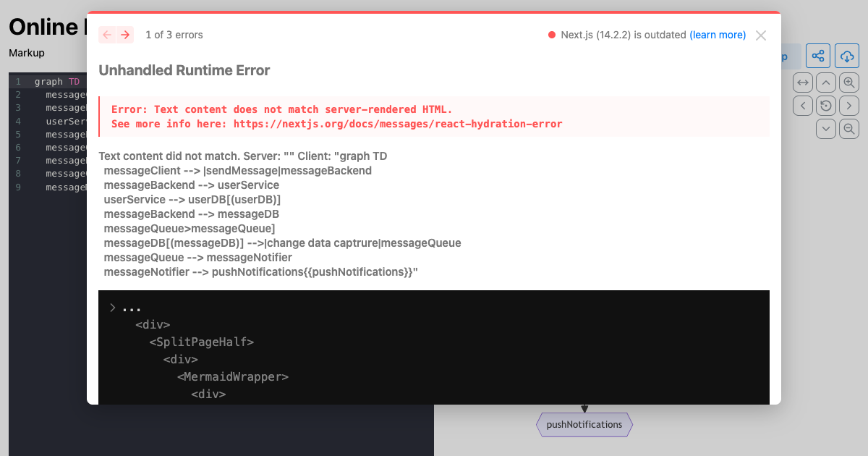The height and width of the screenshot is (456, 868).
Task: Pan the diagram right with the chevron icon
Action: 848,105
